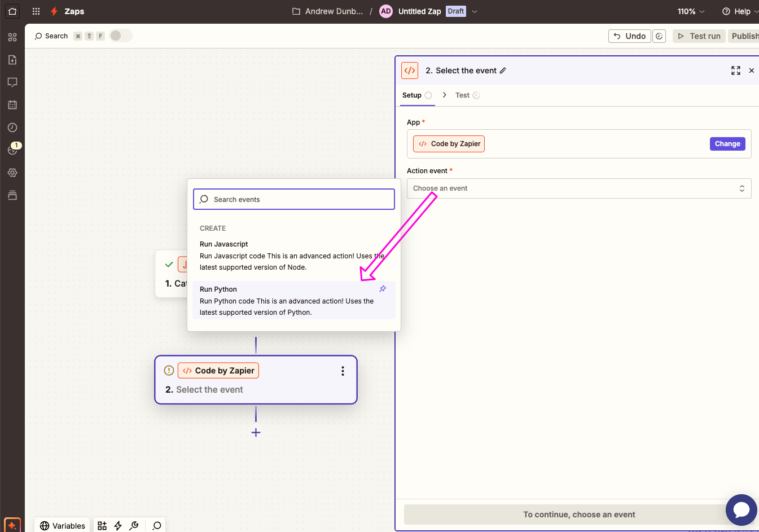This screenshot has height=532, width=759.
Task: Go to the home icon in top bar
Action: pyautogui.click(x=12, y=11)
